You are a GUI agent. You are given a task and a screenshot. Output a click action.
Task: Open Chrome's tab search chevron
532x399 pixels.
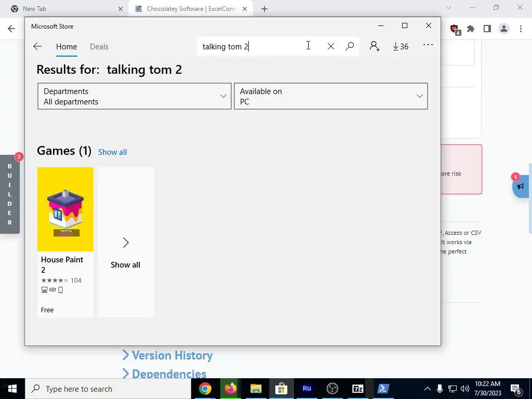tap(448, 7)
